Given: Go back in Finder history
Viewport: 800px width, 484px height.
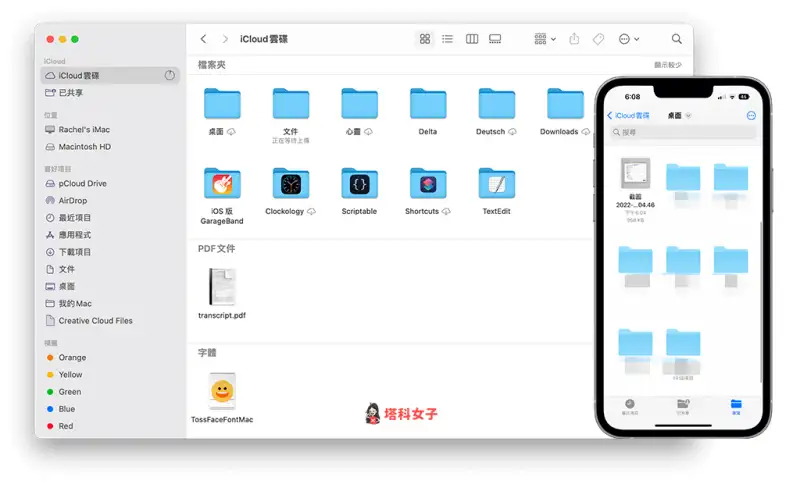Looking at the screenshot, I should (204, 39).
